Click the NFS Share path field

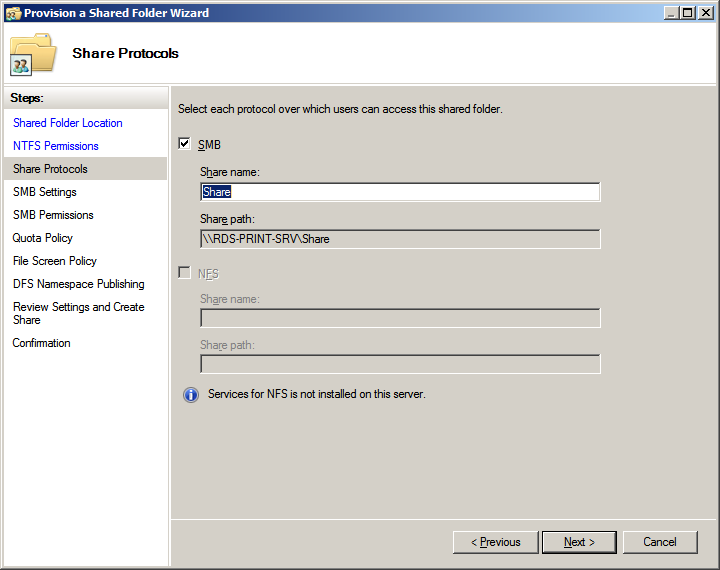(400, 364)
